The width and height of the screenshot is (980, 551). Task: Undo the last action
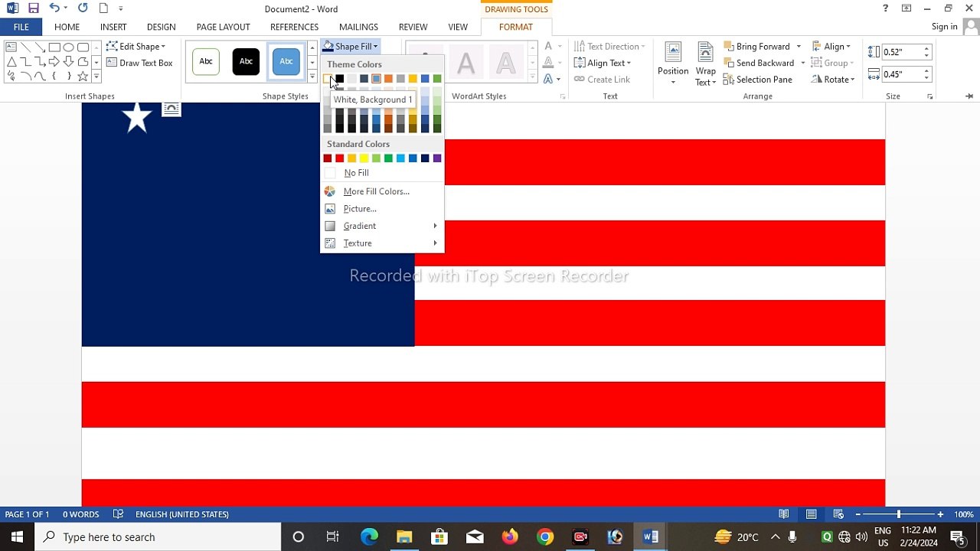[x=54, y=8]
